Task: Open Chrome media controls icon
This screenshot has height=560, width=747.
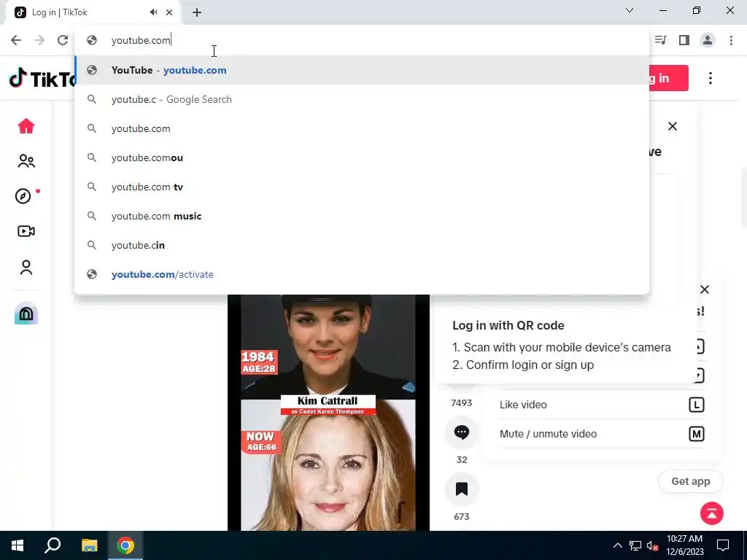Action: click(x=660, y=40)
